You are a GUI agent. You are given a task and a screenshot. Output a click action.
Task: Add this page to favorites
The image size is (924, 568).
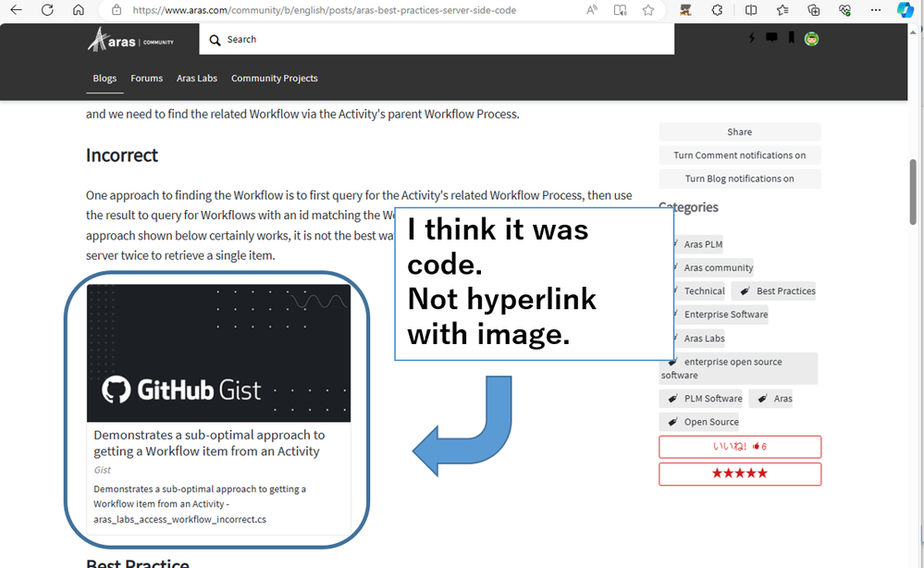click(x=648, y=10)
